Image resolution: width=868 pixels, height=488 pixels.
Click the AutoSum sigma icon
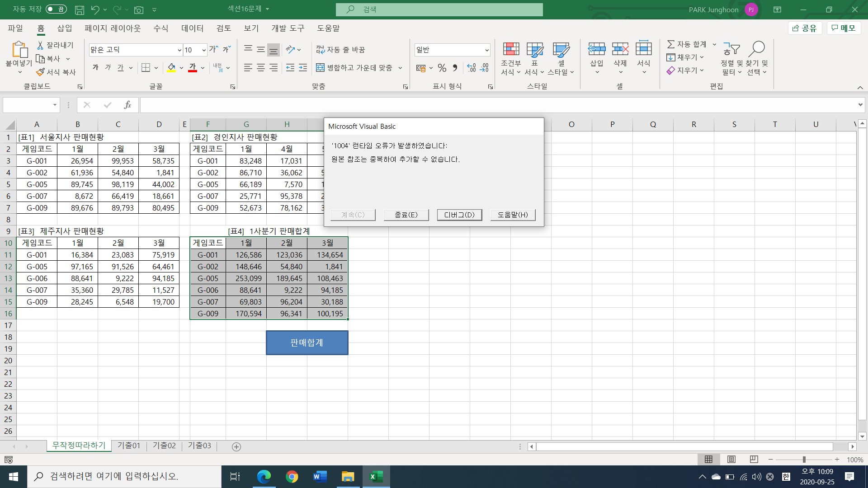[x=671, y=44]
